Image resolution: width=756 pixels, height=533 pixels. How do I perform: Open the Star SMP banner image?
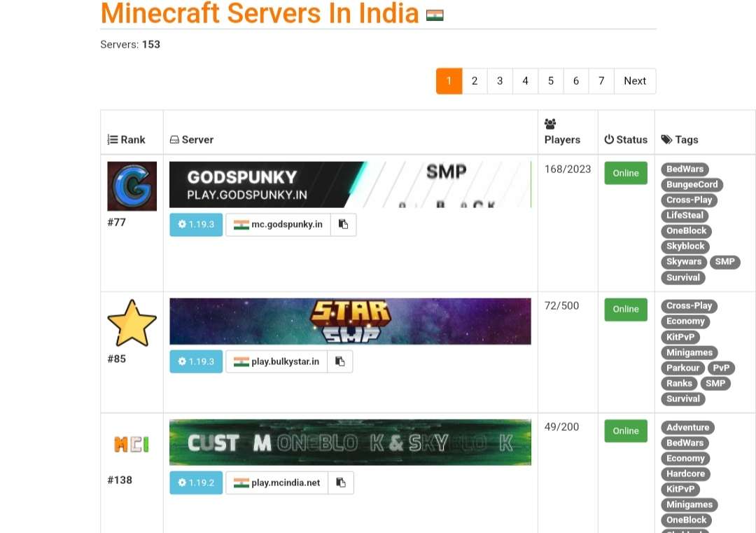[x=350, y=321]
